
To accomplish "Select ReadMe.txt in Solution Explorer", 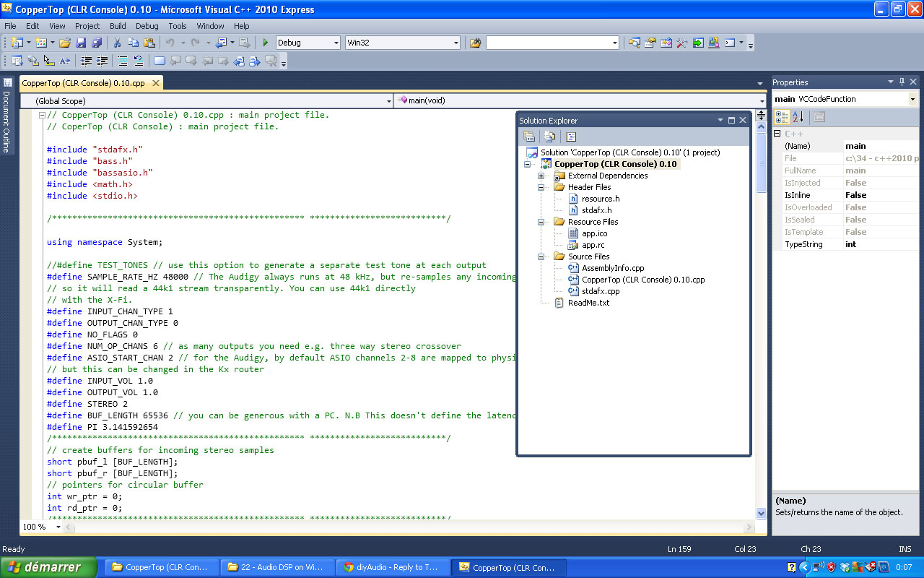I will (588, 303).
